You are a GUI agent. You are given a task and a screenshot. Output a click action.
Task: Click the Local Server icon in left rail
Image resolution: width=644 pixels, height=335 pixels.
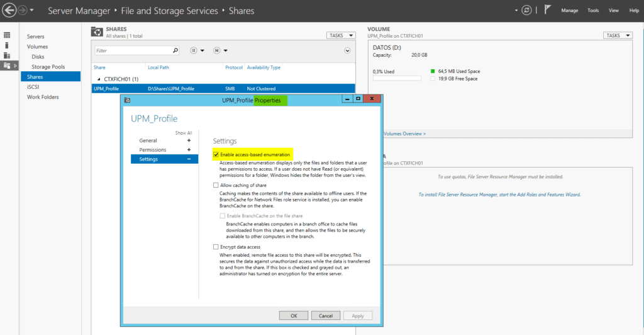point(6,45)
